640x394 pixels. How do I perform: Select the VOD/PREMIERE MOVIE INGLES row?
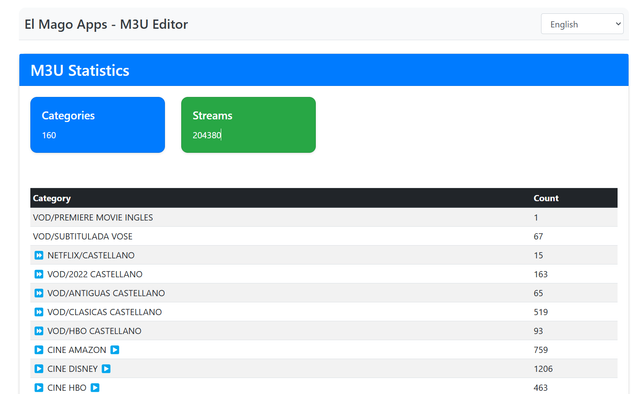(324, 217)
